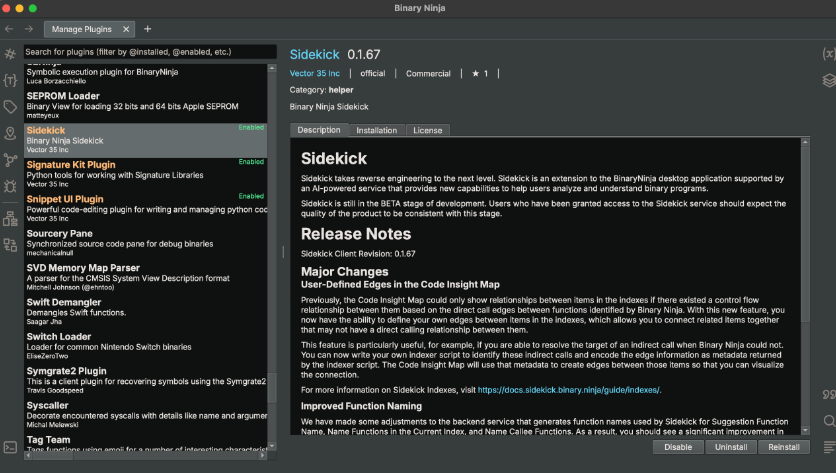The height and width of the screenshot is (473, 836).
Task: Open the Variables (x) icon in right sidebar
Action: (x=828, y=53)
